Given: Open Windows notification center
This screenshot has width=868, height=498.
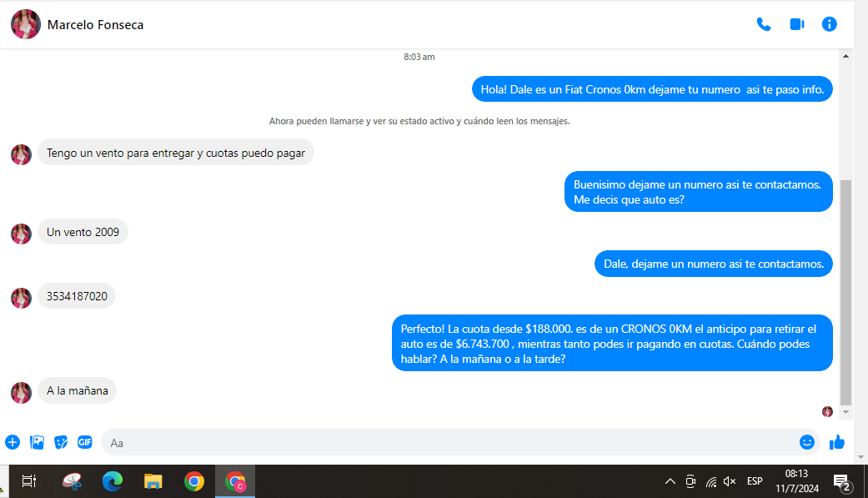Looking at the screenshot, I should [841, 481].
